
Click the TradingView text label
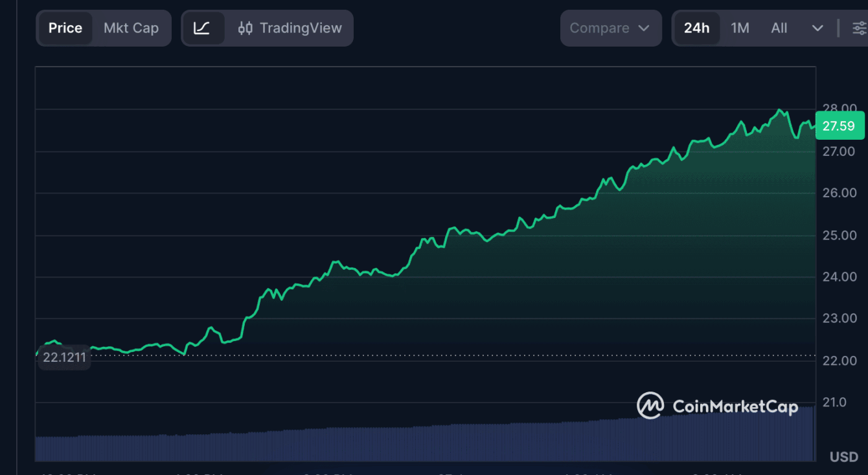(x=300, y=28)
